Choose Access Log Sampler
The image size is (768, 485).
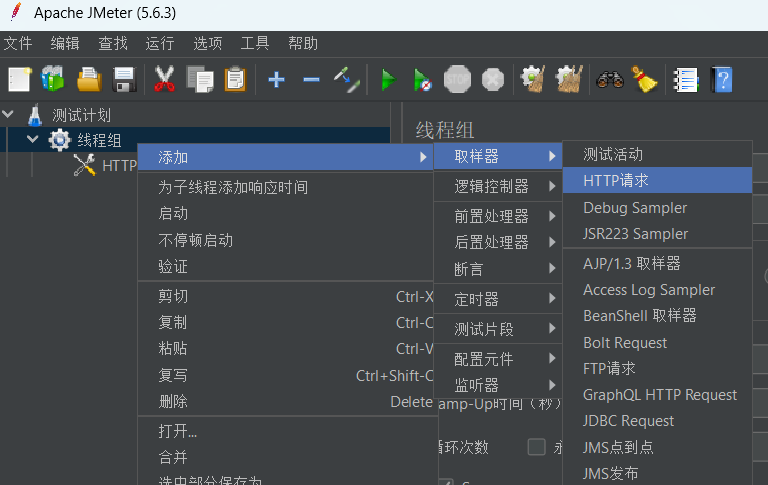[x=657, y=290]
